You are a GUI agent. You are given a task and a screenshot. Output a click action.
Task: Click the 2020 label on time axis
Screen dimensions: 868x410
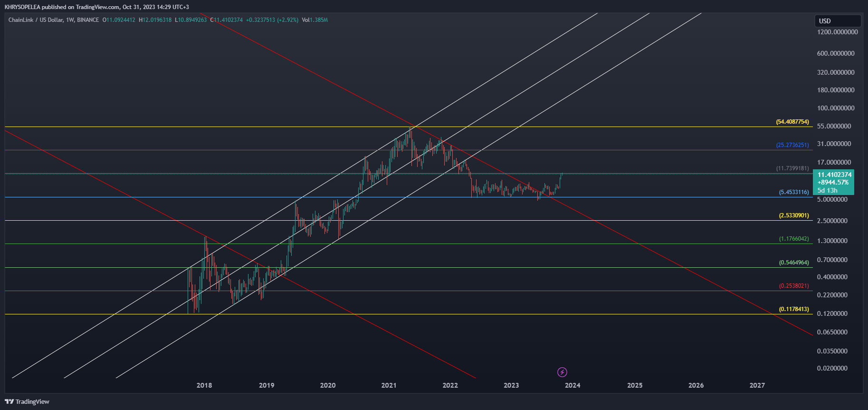[x=328, y=385]
